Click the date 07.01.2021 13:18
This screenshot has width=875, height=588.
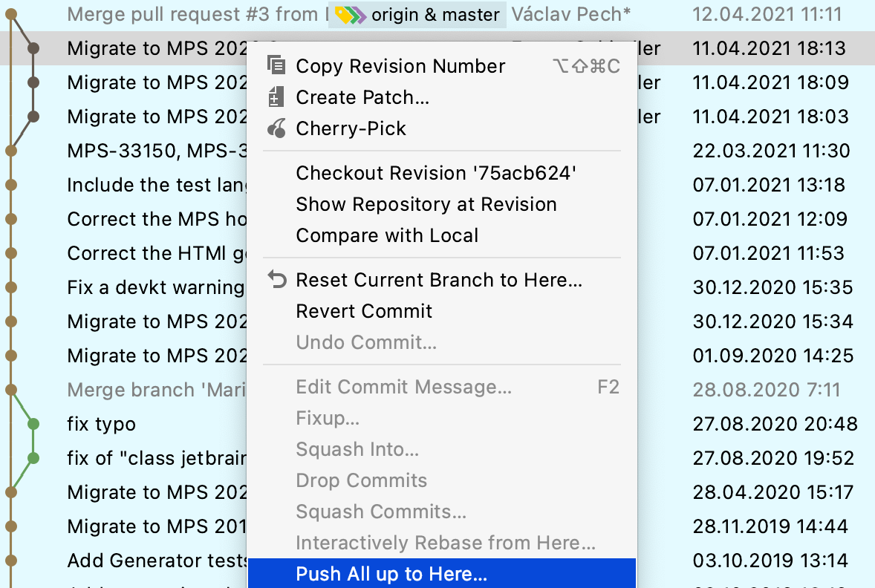pyautogui.click(x=769, y=185)
